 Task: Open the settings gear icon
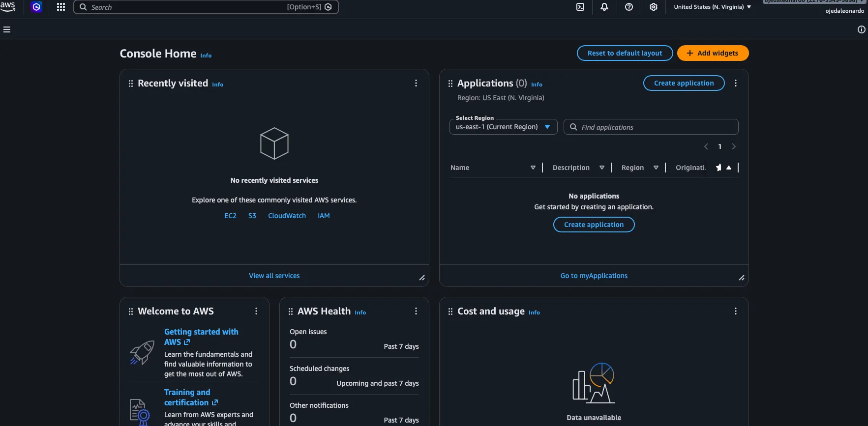point(654,7)
